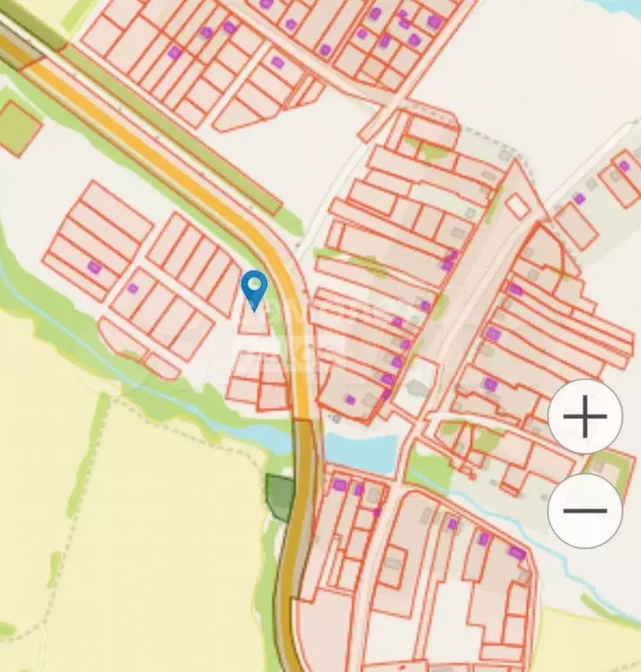
Task: Click the parcel directly beneath the blue pin
Action: click(x=253, y=322)
